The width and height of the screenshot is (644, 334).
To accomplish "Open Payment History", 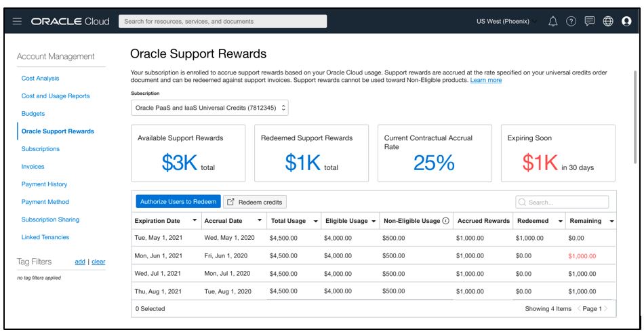I will [44, 184].
